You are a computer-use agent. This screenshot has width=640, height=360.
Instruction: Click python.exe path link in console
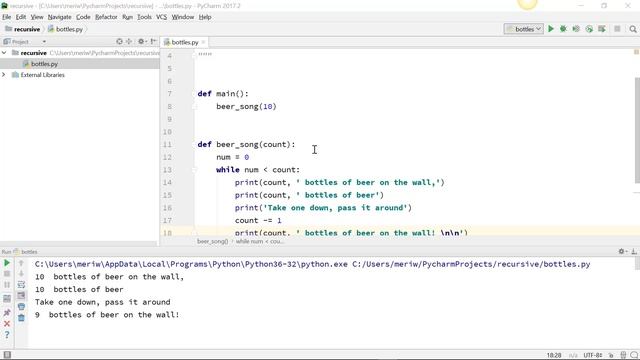point(191,264)
